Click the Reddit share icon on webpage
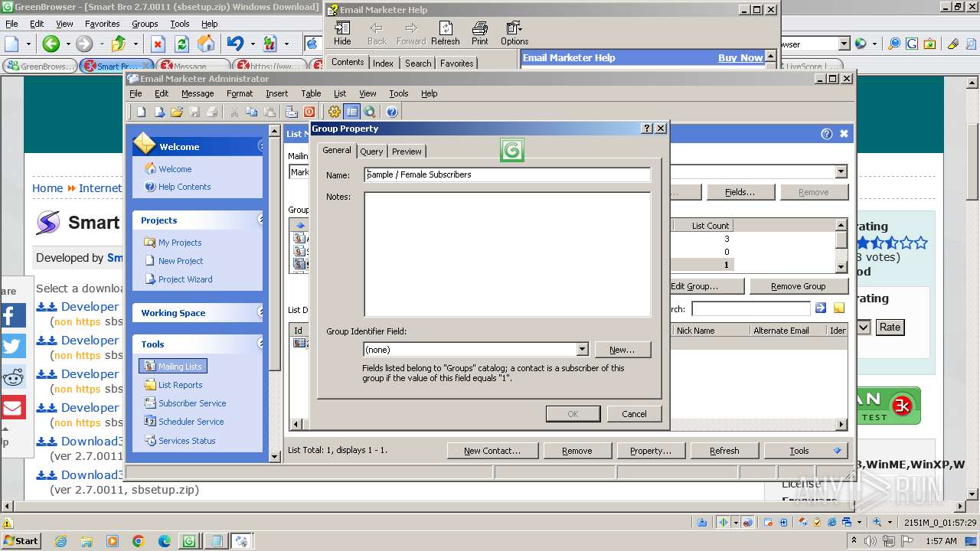Screen dimensions: 980x551 [x=12, y=377]
